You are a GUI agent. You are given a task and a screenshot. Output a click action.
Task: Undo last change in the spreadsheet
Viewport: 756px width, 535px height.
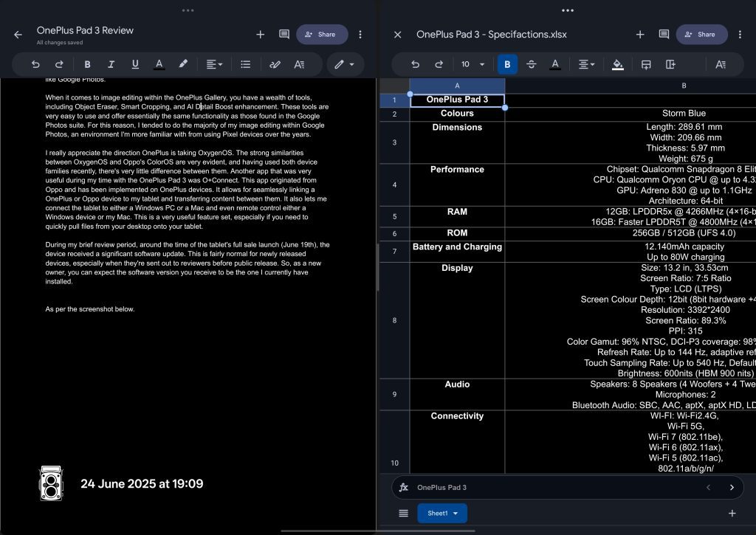click(415, 64)
